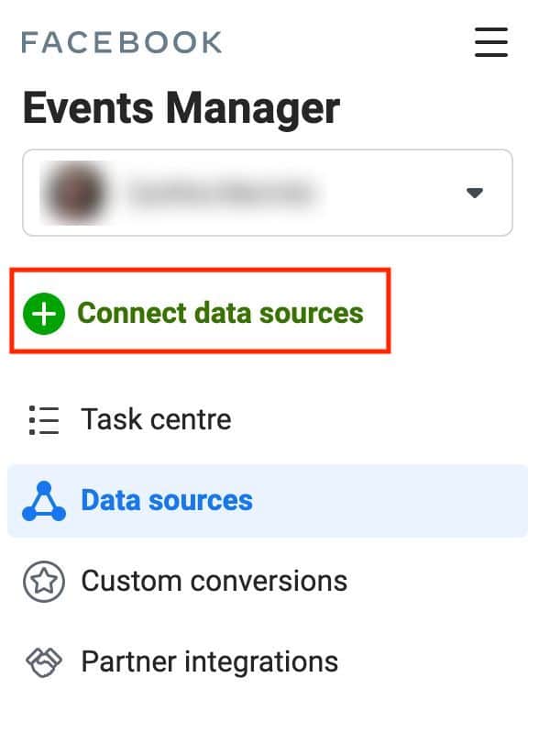Click the FACEBOOK wordmark logo
539x756 pixels.
pyautogui.click(x=120, y=41)
